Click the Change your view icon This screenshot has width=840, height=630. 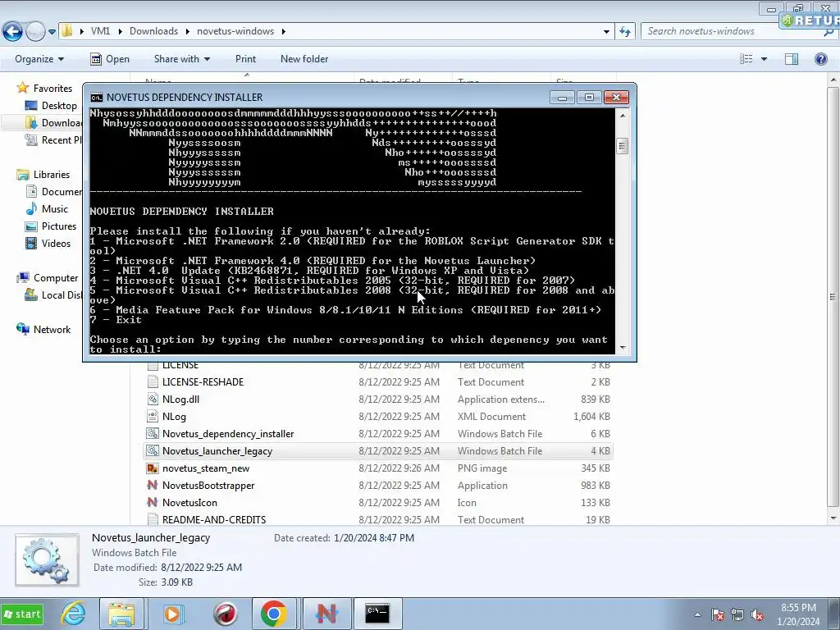pos(746,59)
